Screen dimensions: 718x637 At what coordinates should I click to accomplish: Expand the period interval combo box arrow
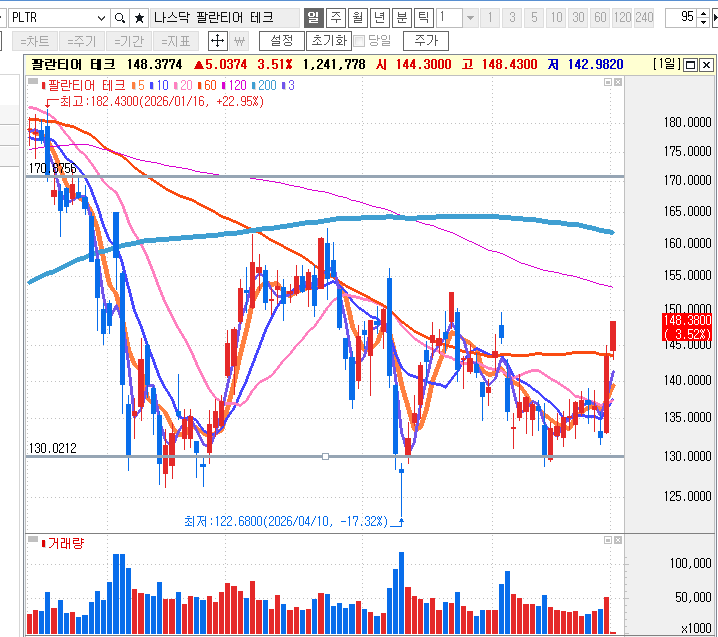coord(470,18)
